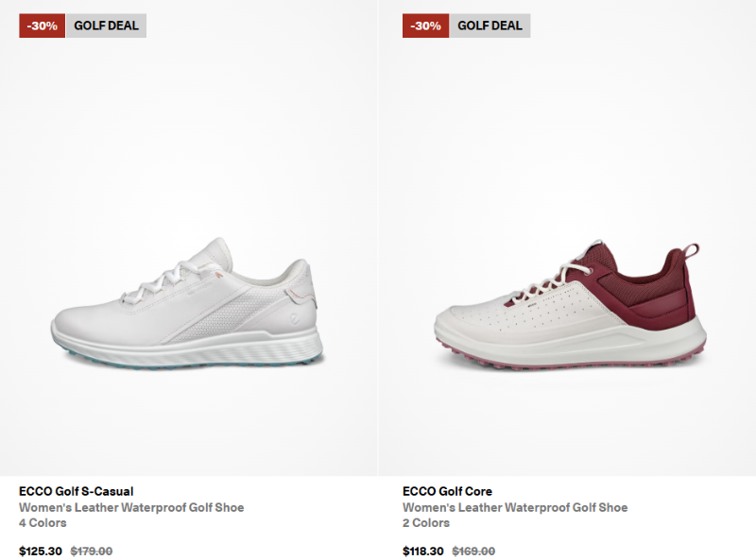Click the burgundy heel pull tab of Core shoe
Screen dimensions: 756x560
coord(691,250)
